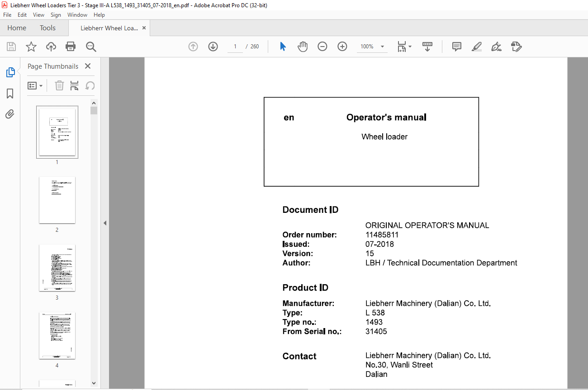This screenshot has height=390, width=588.
Task: Click the "Document ID" heading
Action: point(310,210)
